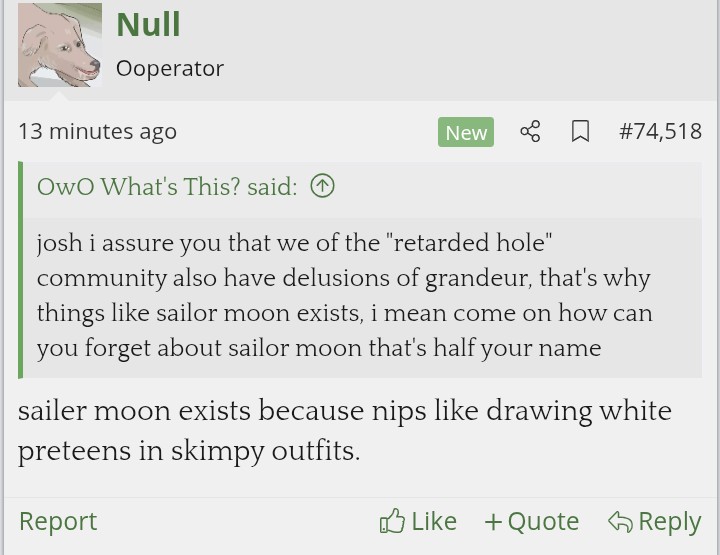Click the green bar left of quote
The width and height of the screenshot is (720, 555).
tap(21, 270)
